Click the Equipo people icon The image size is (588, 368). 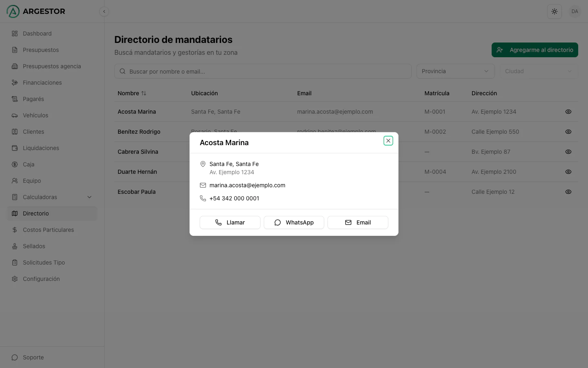click(x=15, y=181)
